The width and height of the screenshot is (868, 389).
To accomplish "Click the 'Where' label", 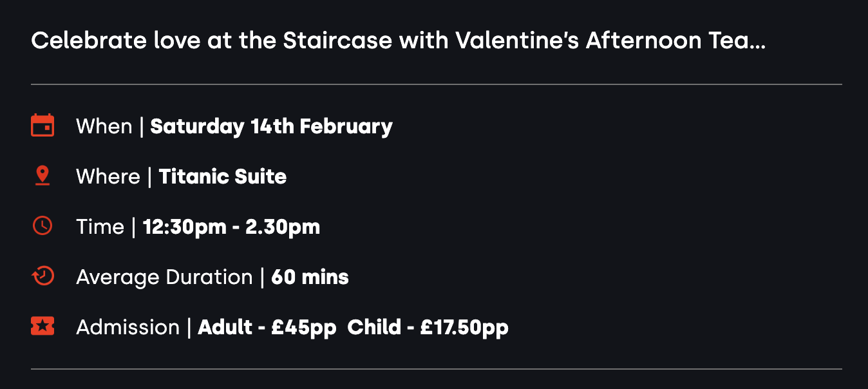I will tap(108, 176).
